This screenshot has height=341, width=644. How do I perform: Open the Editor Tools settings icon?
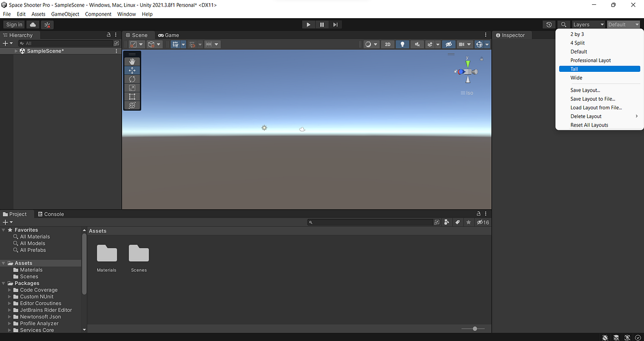(x=132, y=105)
